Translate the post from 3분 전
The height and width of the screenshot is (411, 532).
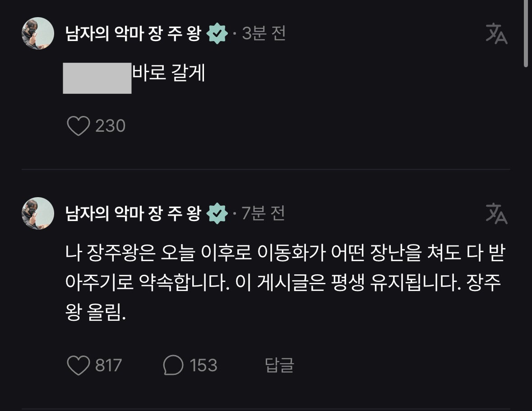point(496,34)
